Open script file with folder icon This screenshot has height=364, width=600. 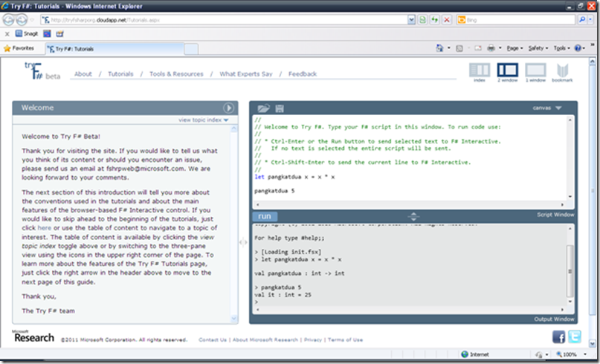click(x=263, y=108)
